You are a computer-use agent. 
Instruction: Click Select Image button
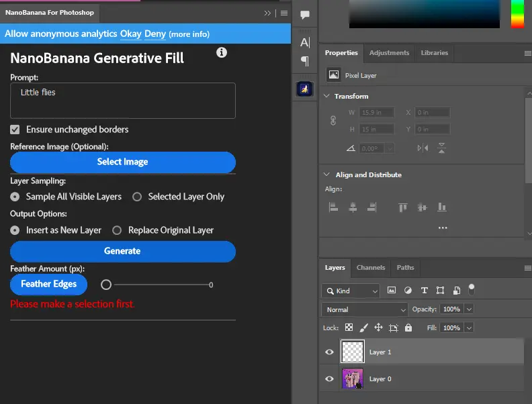pyautogui.click(x=123, y=162)
